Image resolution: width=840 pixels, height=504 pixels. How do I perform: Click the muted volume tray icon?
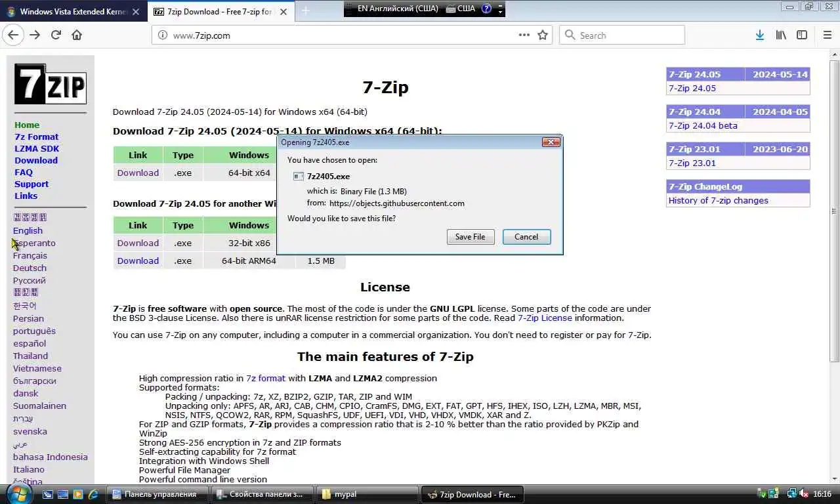[x=803, y=494]
